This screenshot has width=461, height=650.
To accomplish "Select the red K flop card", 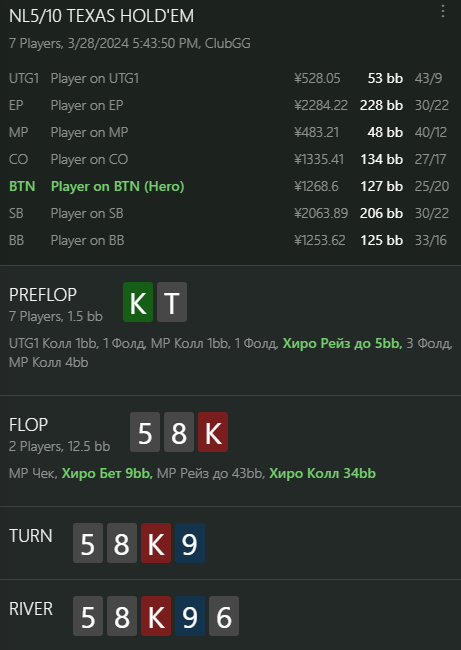I will point(213,432).
